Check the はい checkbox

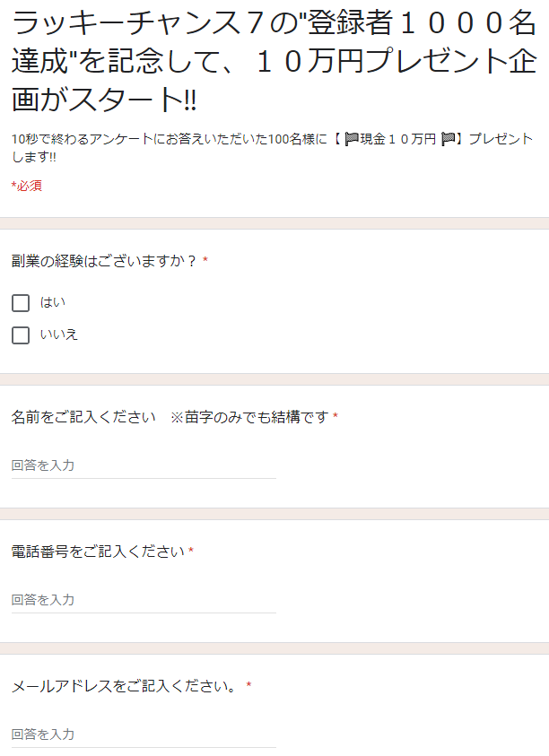coord(21,303)
